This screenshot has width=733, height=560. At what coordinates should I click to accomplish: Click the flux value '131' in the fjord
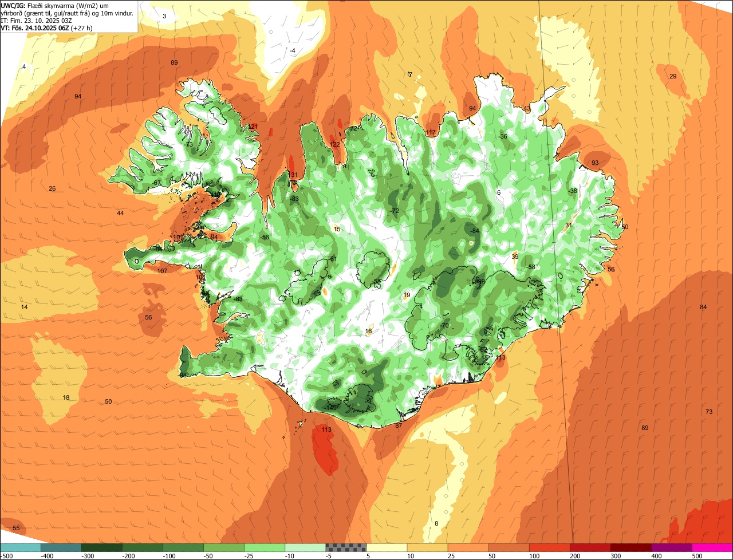[x=293, y=175]
